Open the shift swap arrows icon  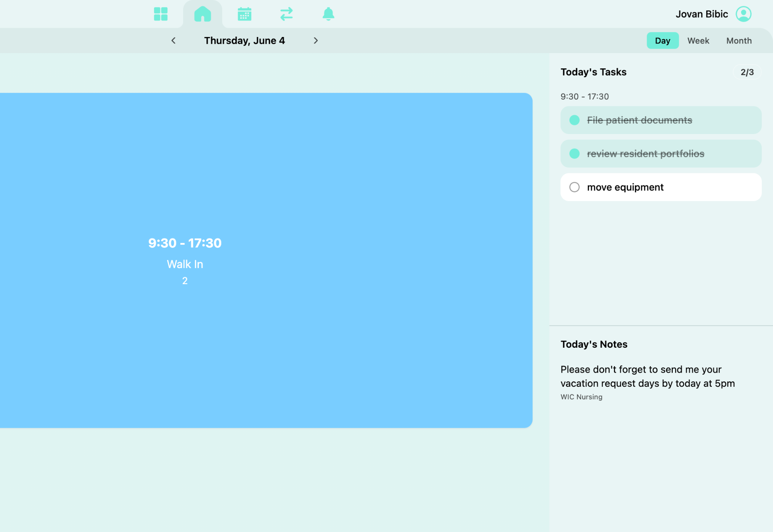point(286,14)
